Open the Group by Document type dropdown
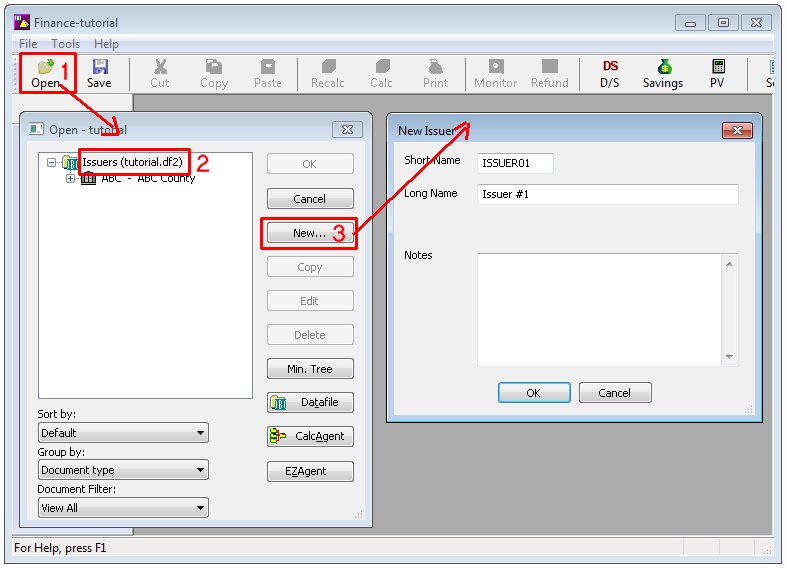Screen dimensions: 787x568 pos(201,470)
